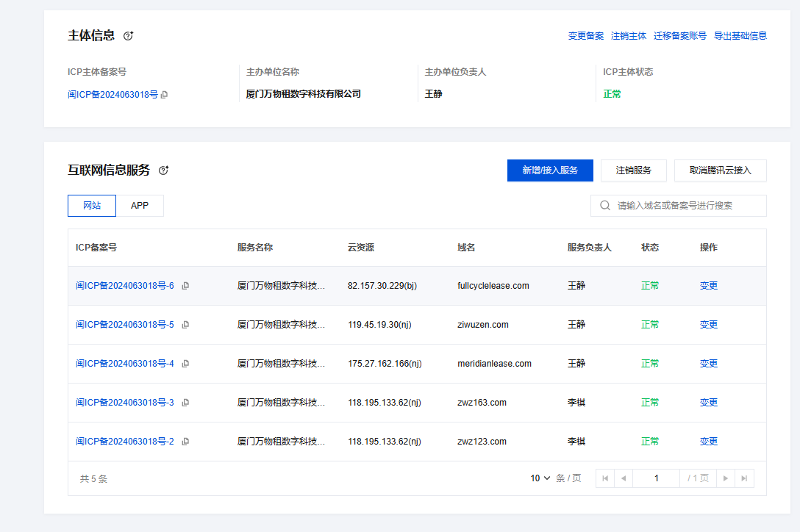Click the page number input box
Screen dimensions: 800x532
(x=656, y=478)
